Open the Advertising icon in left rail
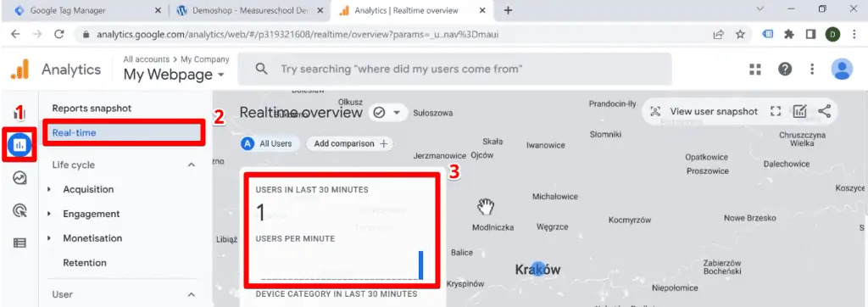Viewport: 868px width, 307px height. point(20,210)
